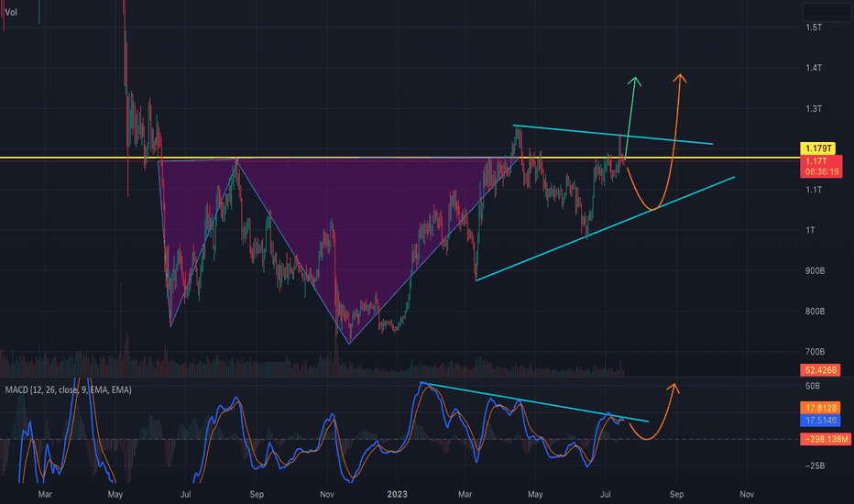
Task: Click the 1.4T price axis label
Action: [814, 68]
